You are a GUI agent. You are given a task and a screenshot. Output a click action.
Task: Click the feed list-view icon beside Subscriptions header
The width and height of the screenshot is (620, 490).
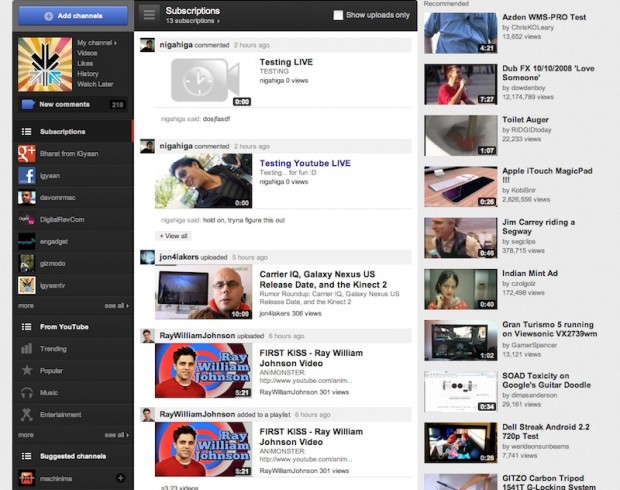coord(149,14)
